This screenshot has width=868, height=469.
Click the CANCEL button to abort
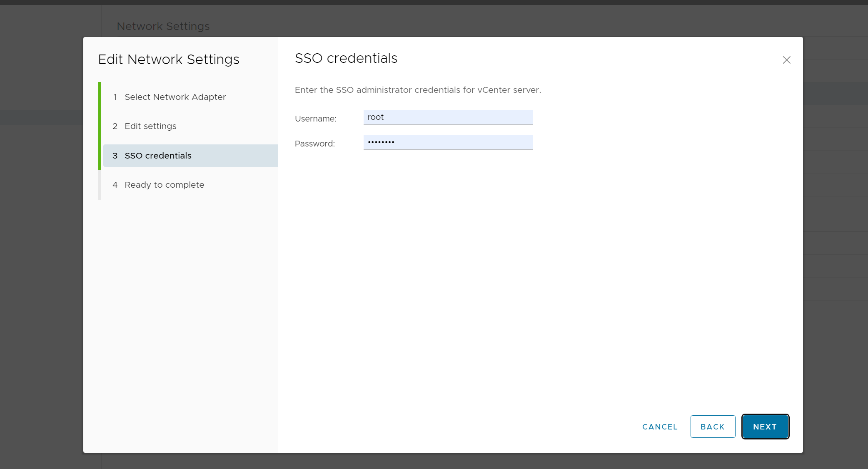click(660, 426)
